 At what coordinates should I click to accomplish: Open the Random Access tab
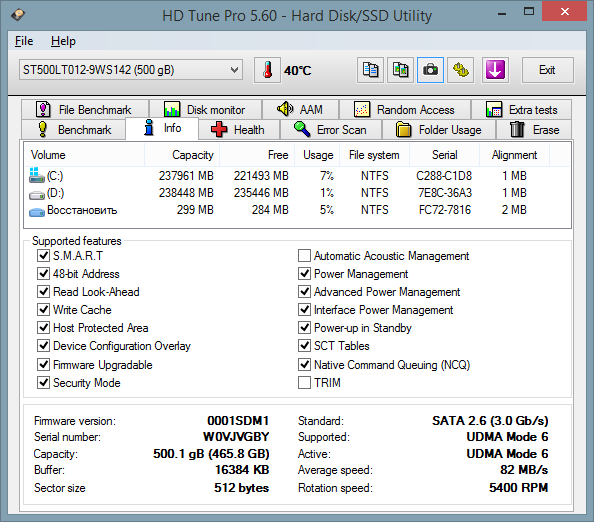(405, 109)
